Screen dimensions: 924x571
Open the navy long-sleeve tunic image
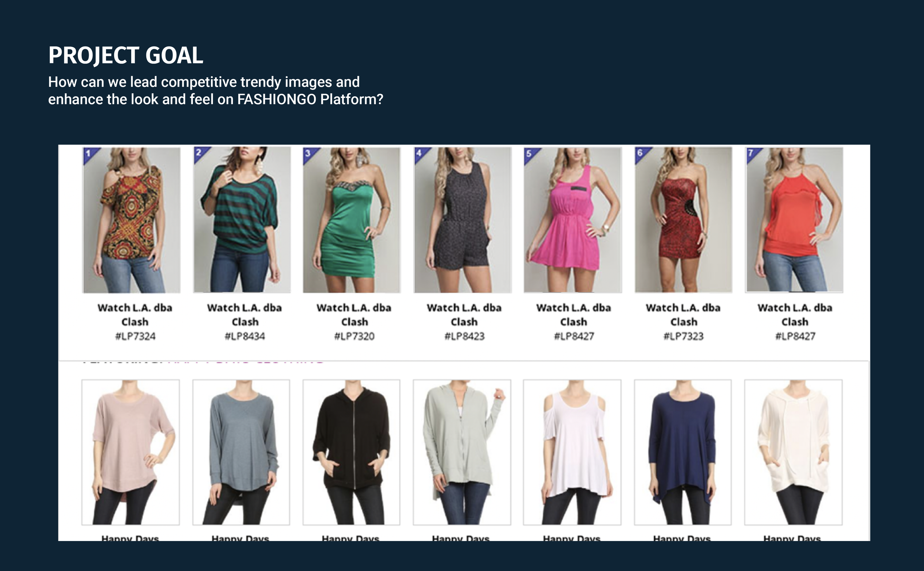tap(683, 452)
